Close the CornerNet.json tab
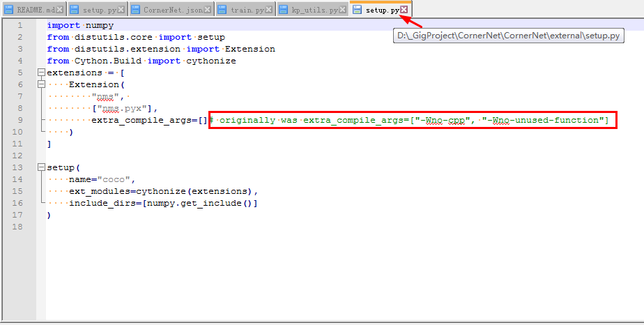 (208, 10)
